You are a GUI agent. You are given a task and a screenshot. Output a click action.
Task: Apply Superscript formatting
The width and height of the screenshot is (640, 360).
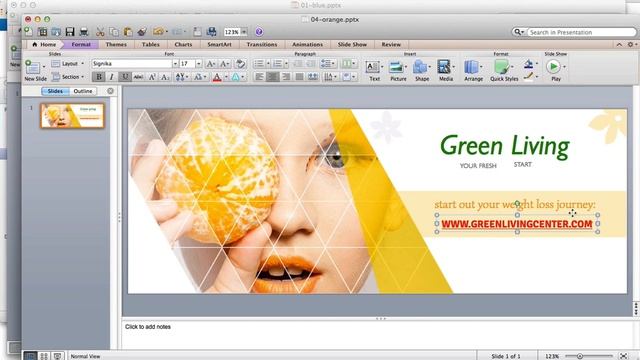[x=152, y=77]
